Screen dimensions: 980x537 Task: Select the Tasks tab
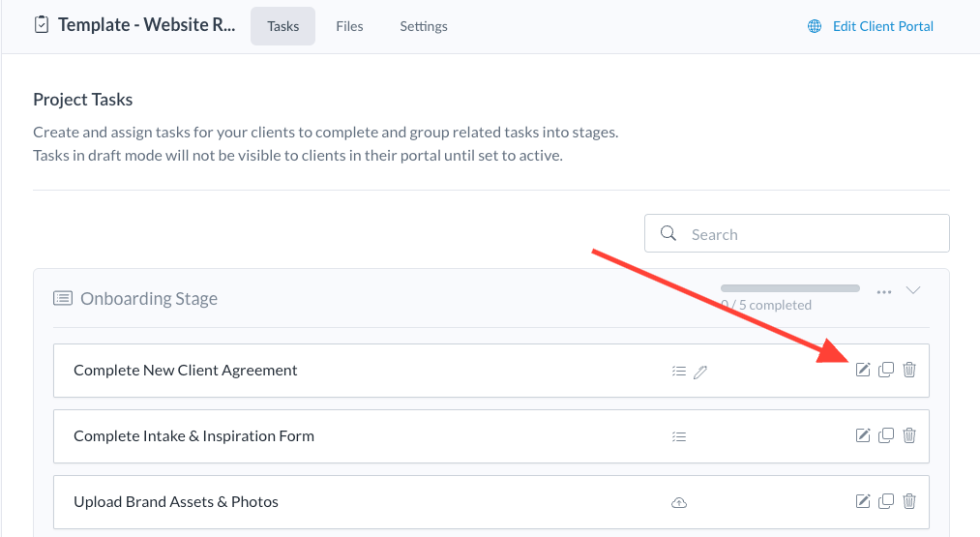282,26
